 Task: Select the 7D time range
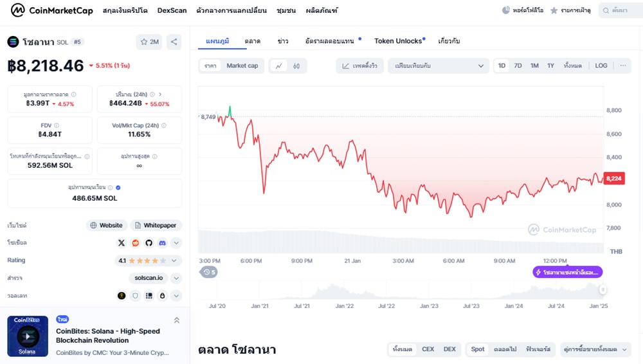518,66
